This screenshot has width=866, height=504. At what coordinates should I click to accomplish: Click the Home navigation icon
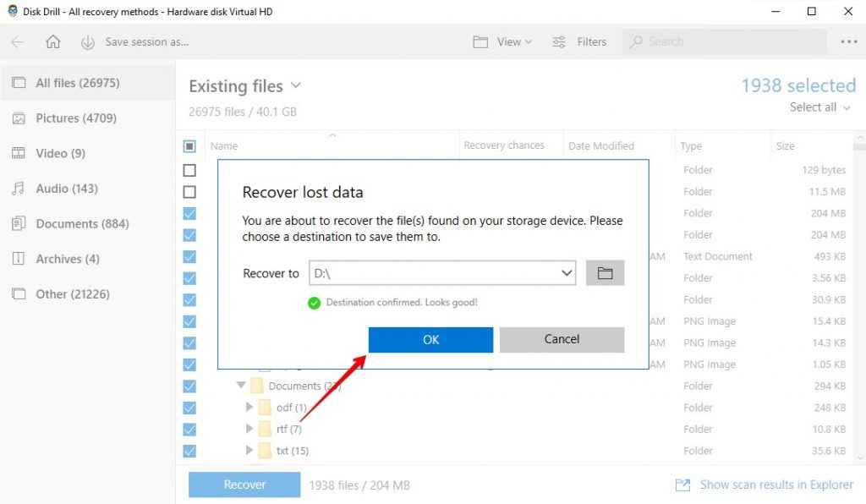click(55, 41)
